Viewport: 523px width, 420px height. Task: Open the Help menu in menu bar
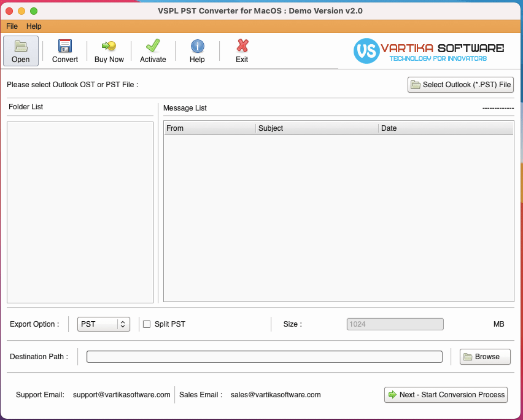tap(34, 26)
